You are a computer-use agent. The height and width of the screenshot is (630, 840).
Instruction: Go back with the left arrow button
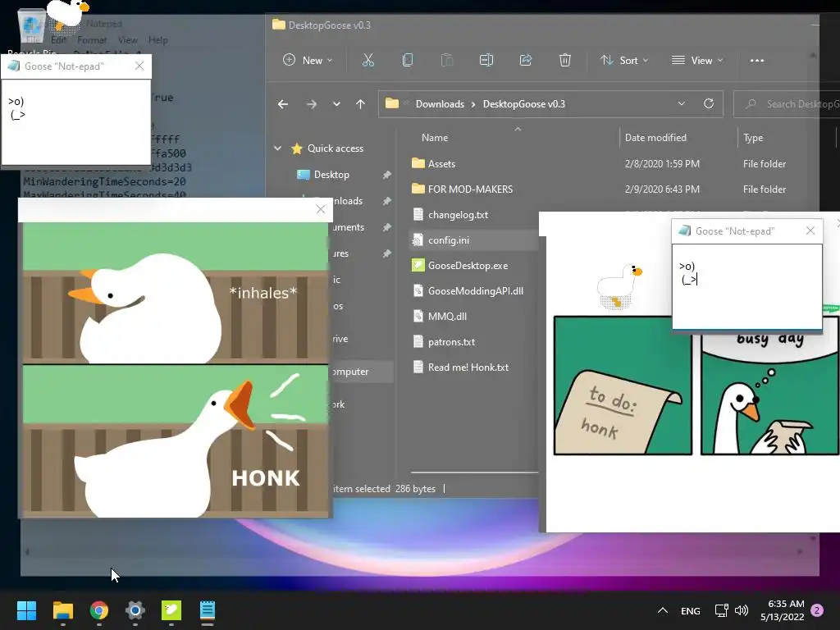point(283,104)
